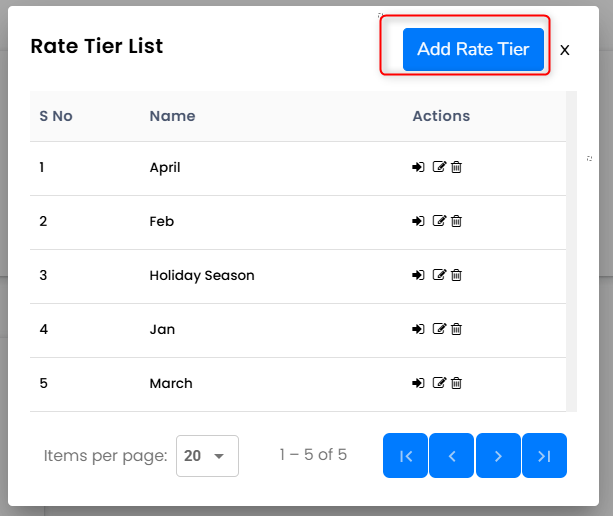Jump to the last page
The width and height of the screenshot is (613, 516).
[544, 456]
